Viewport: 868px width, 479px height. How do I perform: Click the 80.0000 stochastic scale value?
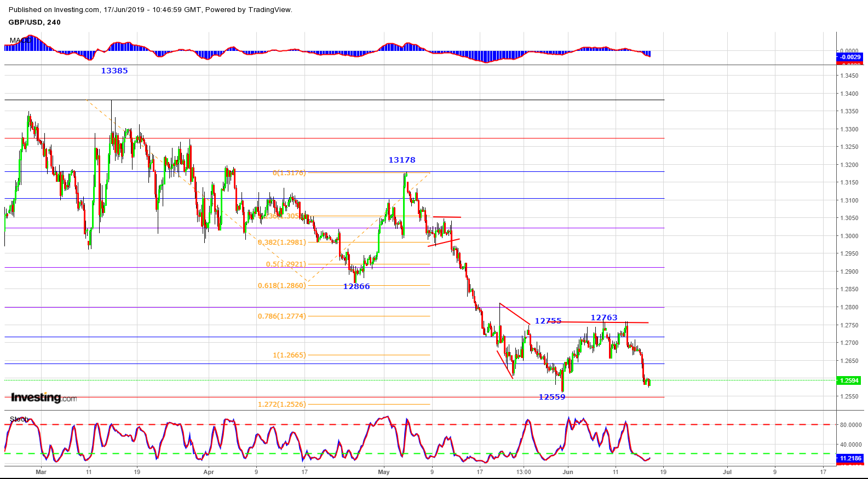(x=850, y=425)
